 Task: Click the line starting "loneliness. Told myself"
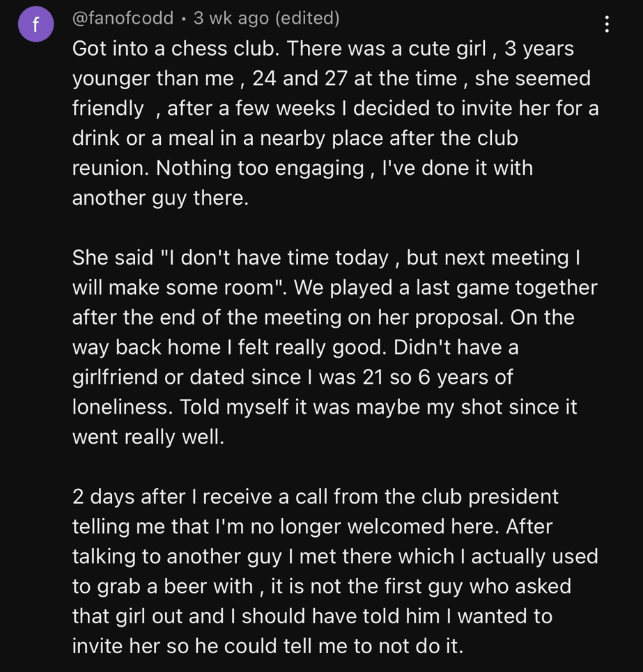click(325, 407)
